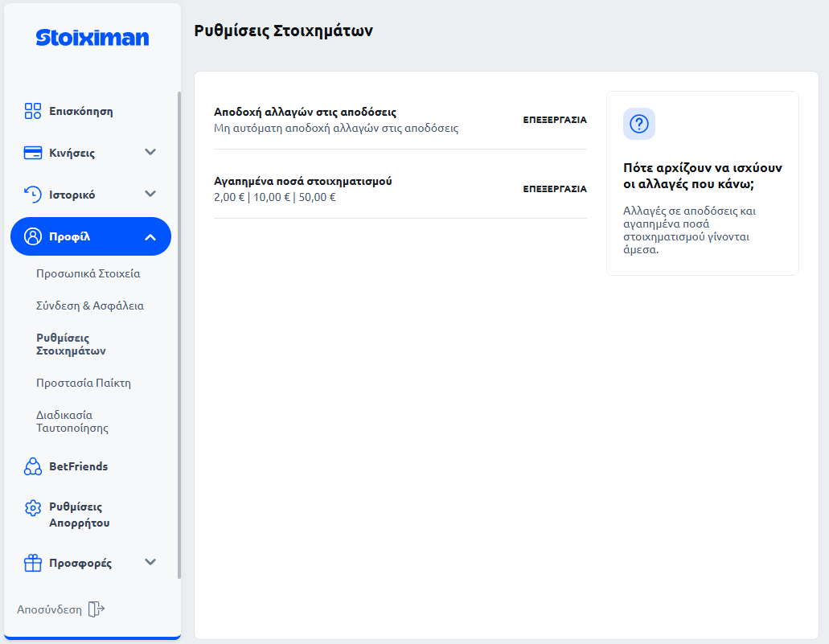Go to Σύνδεση & Ασφάλεια
The image size is (829, 644).
(90, 306)
